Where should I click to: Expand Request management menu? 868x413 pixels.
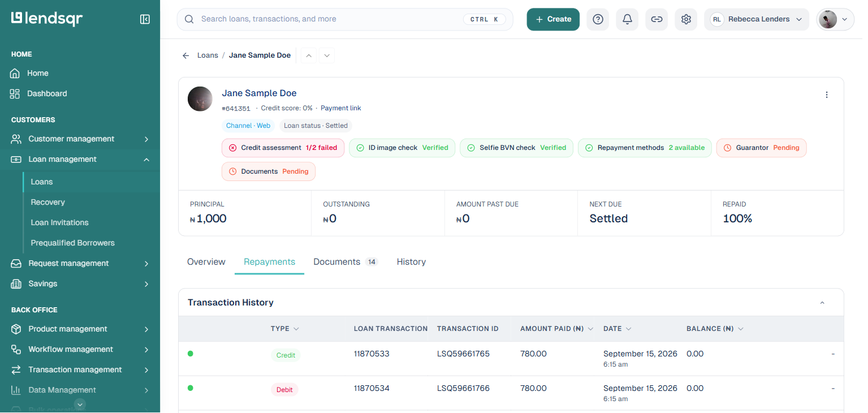pos(80,263)
